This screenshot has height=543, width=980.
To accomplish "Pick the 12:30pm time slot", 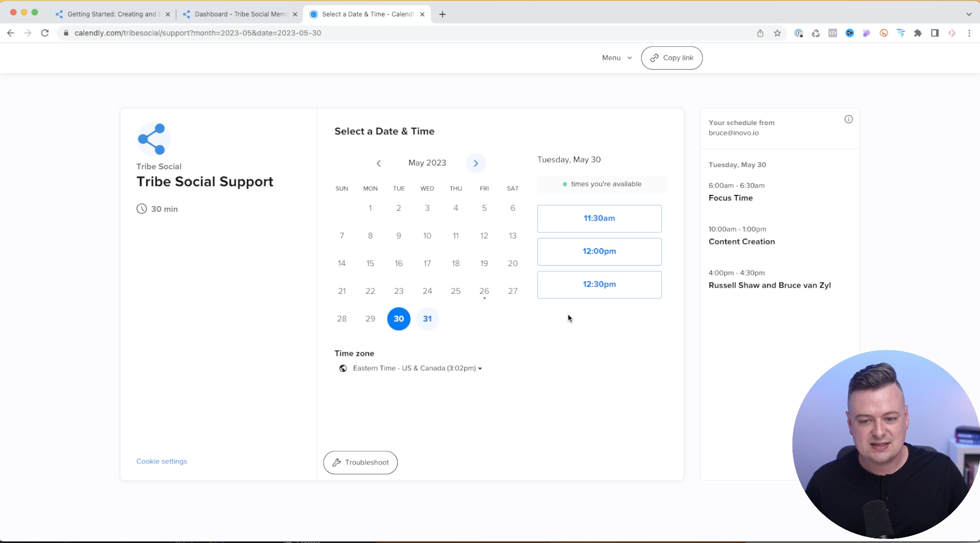I will [x=599, y=284].
